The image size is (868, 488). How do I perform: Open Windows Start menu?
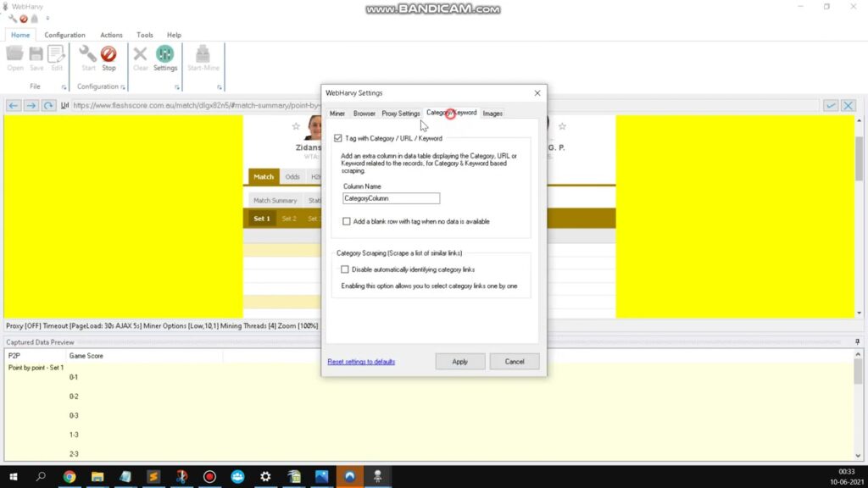pos(14,476)
